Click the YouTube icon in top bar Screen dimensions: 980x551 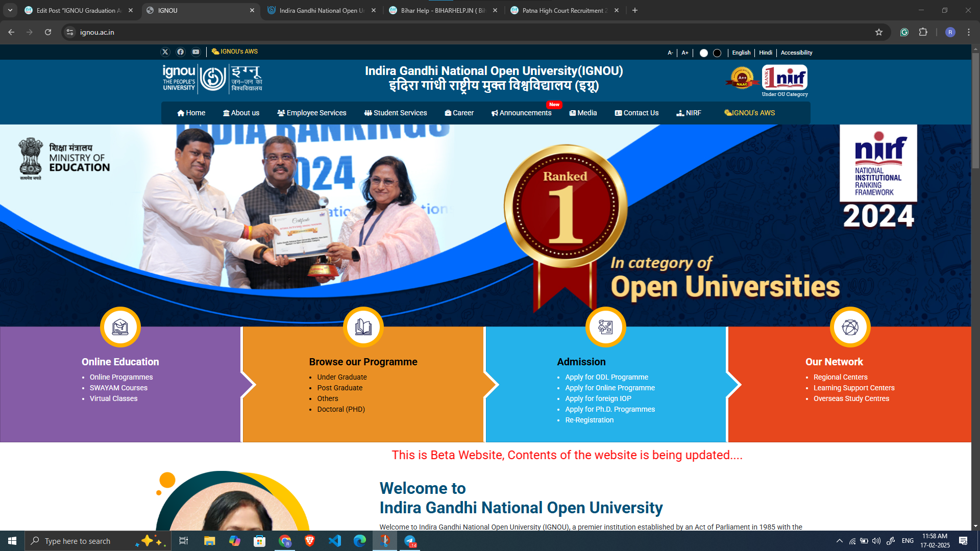point(195,52)
